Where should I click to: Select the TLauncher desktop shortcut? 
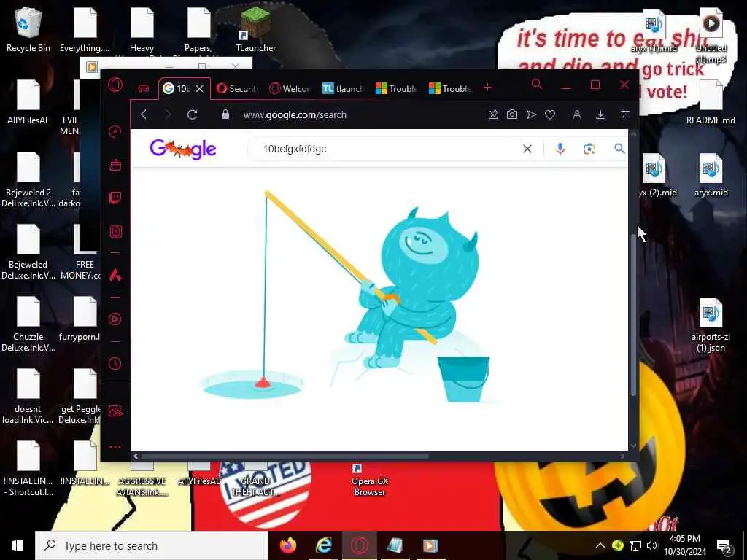[256, 29]
